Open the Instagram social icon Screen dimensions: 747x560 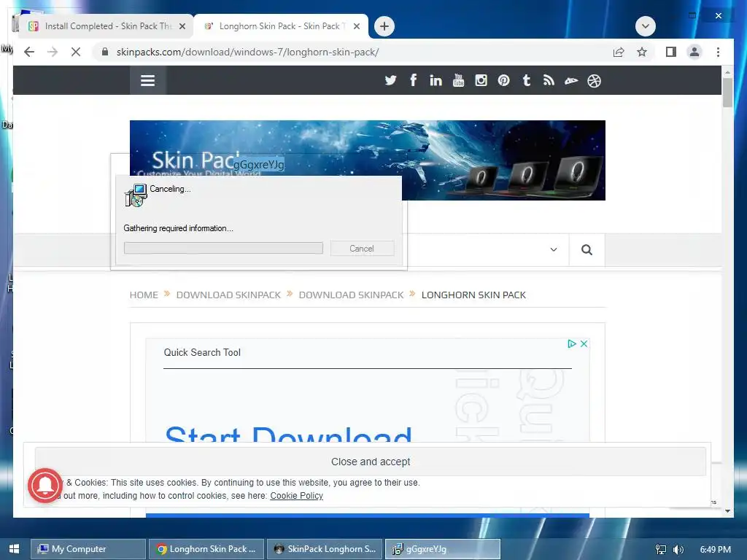coord(481,80)
